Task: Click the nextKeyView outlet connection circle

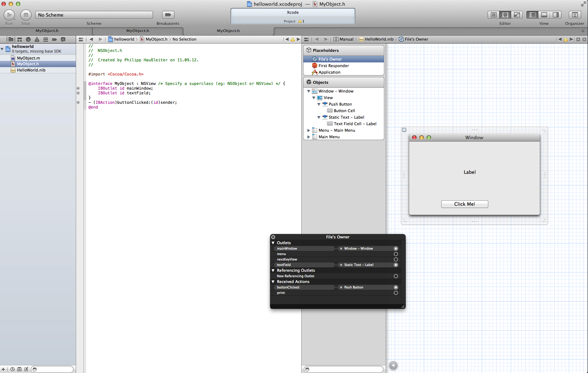Action: 396,259
